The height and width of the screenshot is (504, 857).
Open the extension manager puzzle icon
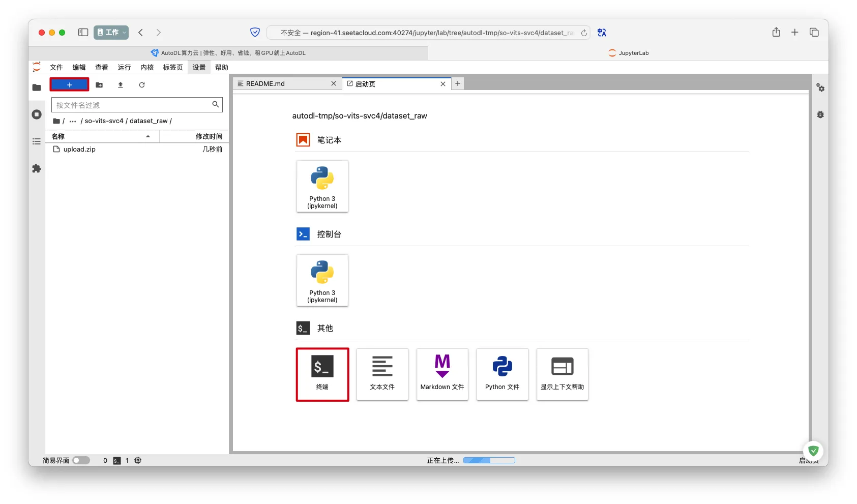[x=37, y=168]
